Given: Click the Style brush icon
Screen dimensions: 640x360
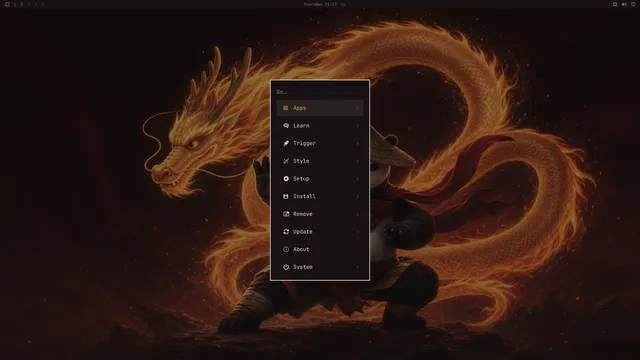Looking at the screenshot, I should tap(286, 161).
